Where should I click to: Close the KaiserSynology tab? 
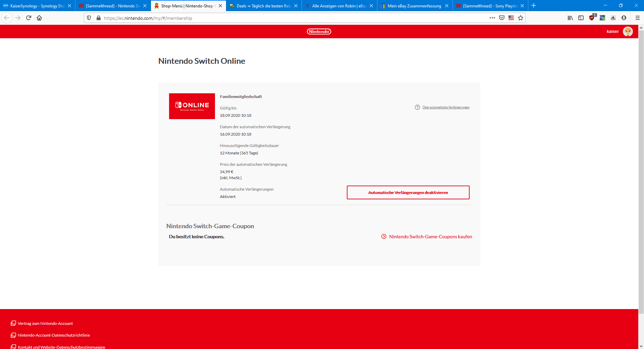pyautogui.click(x=69, y=6)
